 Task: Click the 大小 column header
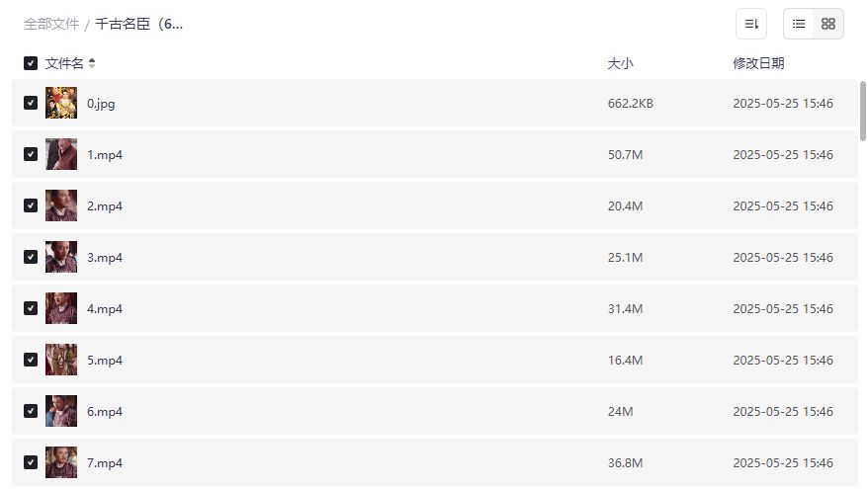[620, 63]
